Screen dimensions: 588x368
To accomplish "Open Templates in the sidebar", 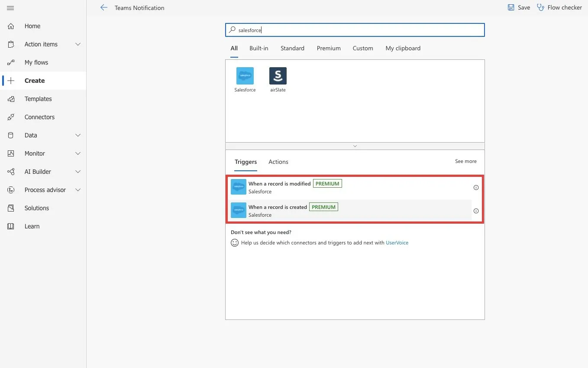I will coord(38,99).
